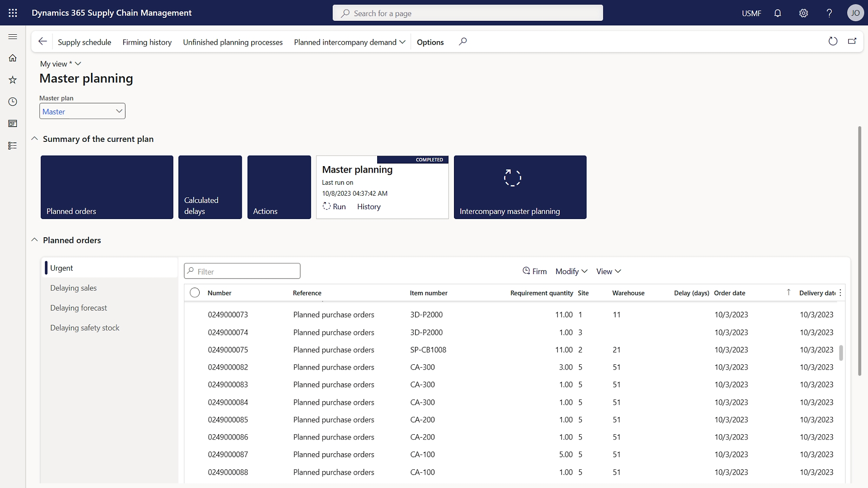Click the notifications bell icon
868x488 pixels.
tap(778, 13)
